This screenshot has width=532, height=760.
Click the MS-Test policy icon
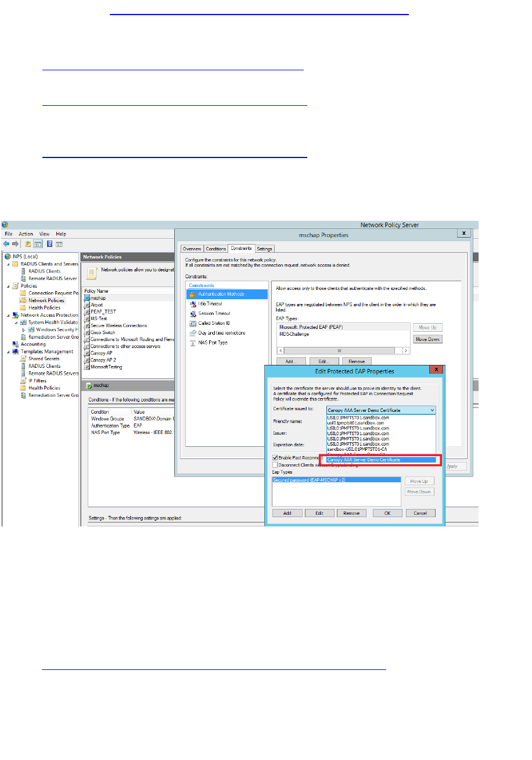coord(88,318)
